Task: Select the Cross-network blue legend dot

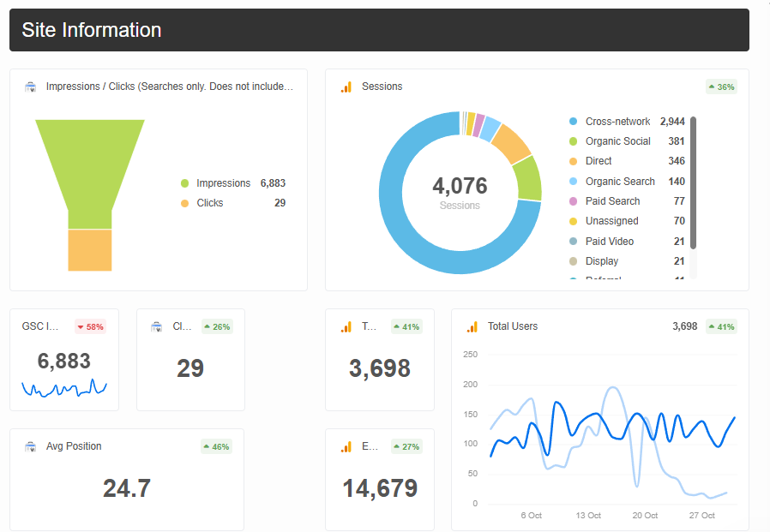Action: 573,122
